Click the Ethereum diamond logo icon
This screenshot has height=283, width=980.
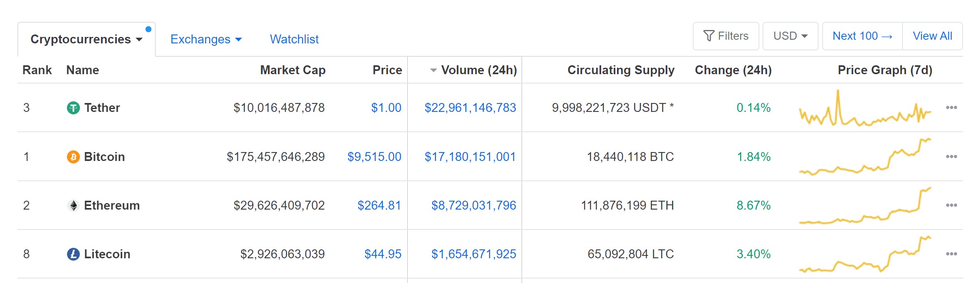pos(73,206)
